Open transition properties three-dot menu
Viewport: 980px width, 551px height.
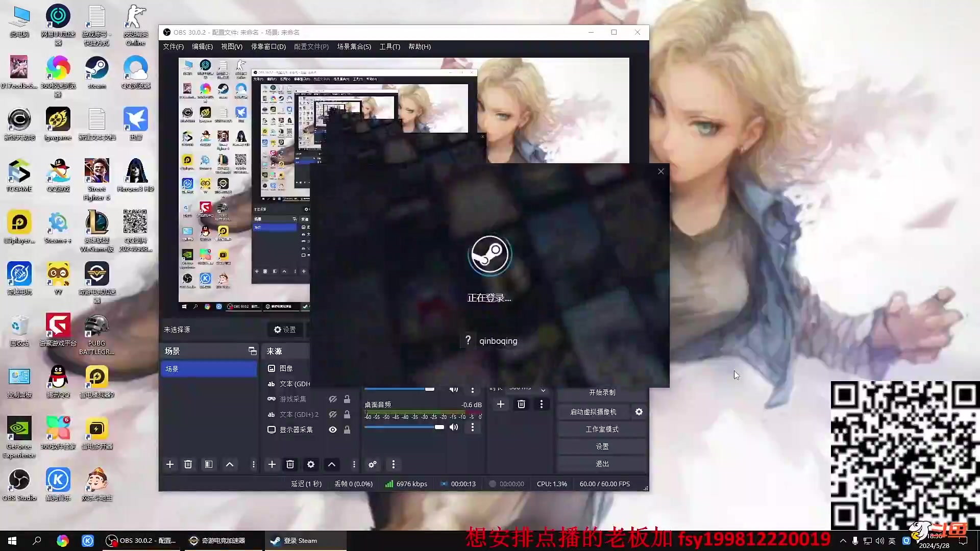[x=542, y=404]
